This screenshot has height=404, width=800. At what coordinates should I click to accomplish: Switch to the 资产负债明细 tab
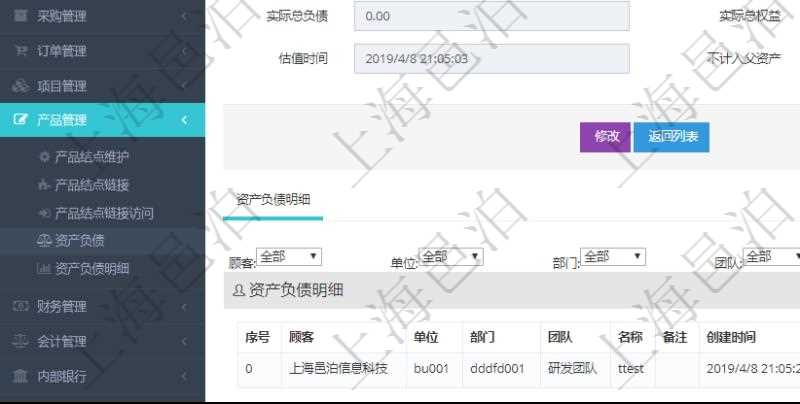[273, 199]
